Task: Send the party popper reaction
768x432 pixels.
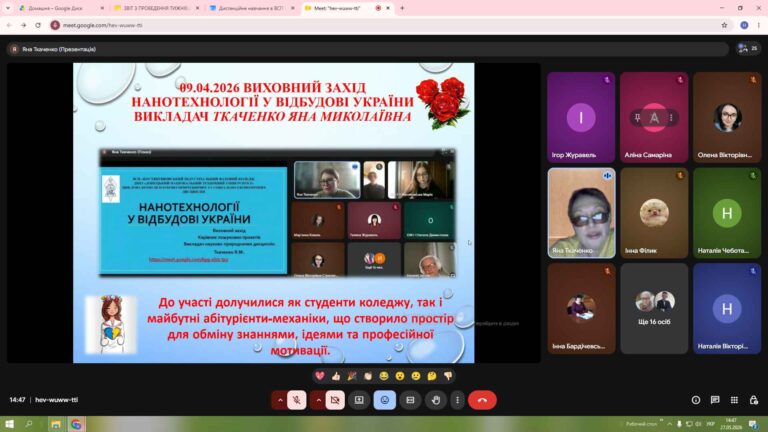Action: tap(352, 376)
